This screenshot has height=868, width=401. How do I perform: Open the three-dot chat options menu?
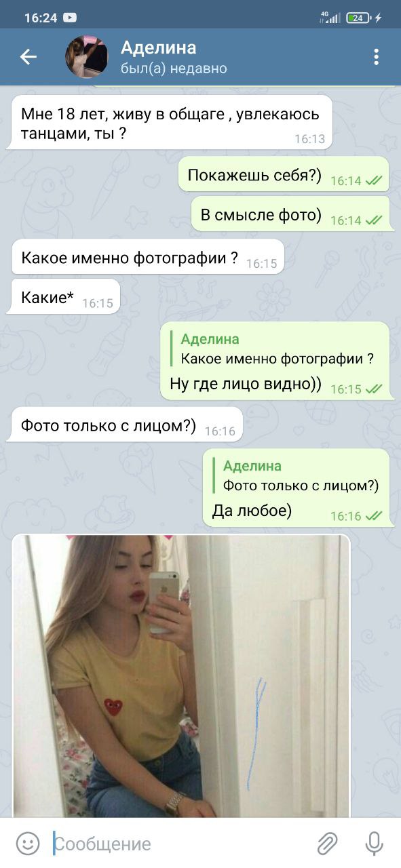coord(376,57)
